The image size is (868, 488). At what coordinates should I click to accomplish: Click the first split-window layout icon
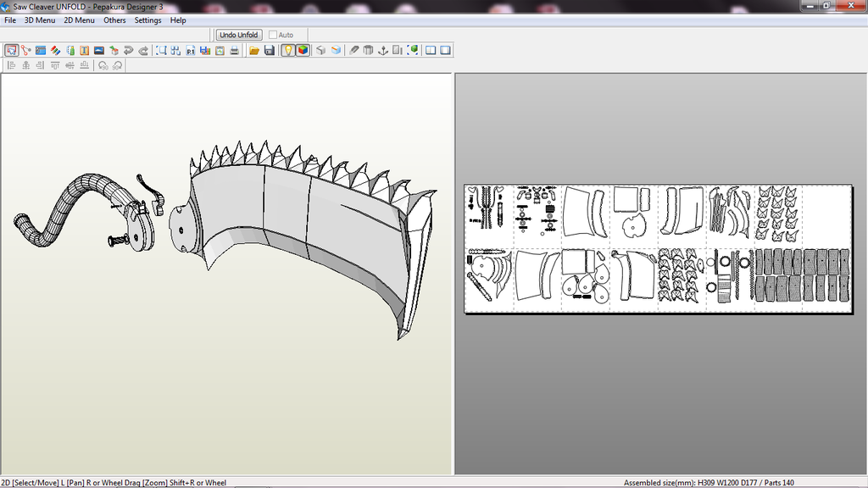[431, 51]
